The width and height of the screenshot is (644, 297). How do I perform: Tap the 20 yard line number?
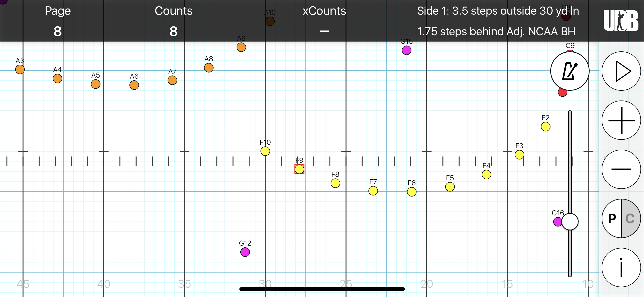coord(427,284)
